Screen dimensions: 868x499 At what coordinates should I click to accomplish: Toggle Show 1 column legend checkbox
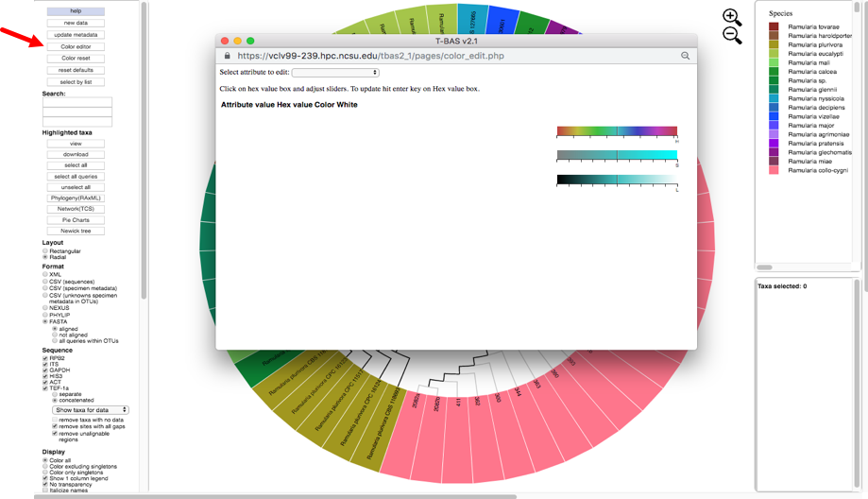(x=45, y=478)
